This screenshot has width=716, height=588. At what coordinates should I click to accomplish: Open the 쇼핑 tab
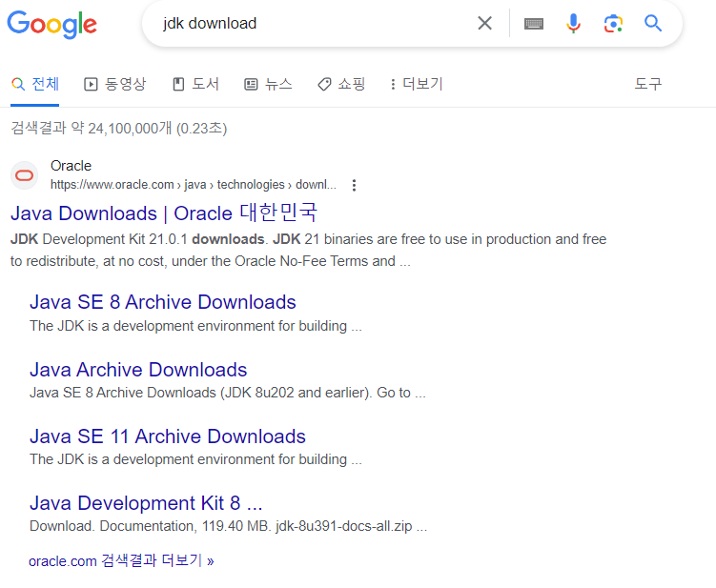coord(341,84)
